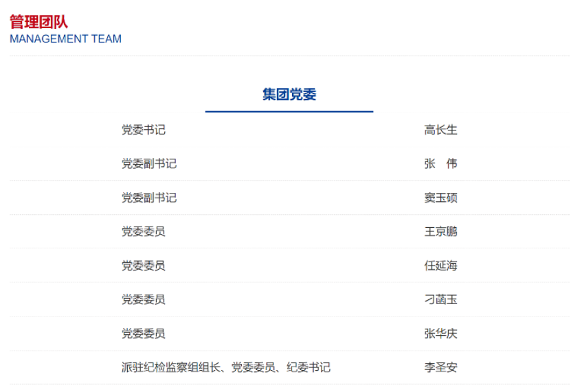571x392 pixels.
Task: Select the name 王京鹏
Action: click(x=440, y=231)
